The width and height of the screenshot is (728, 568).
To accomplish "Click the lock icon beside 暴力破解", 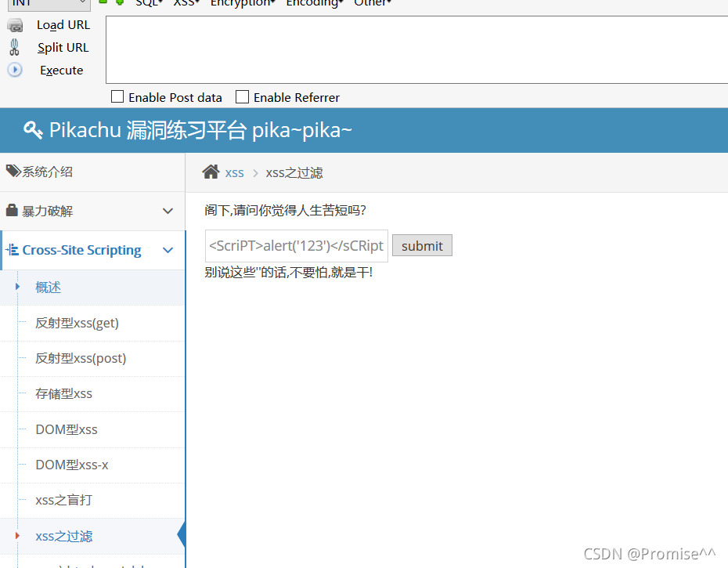I will click(x=12, y=210).
